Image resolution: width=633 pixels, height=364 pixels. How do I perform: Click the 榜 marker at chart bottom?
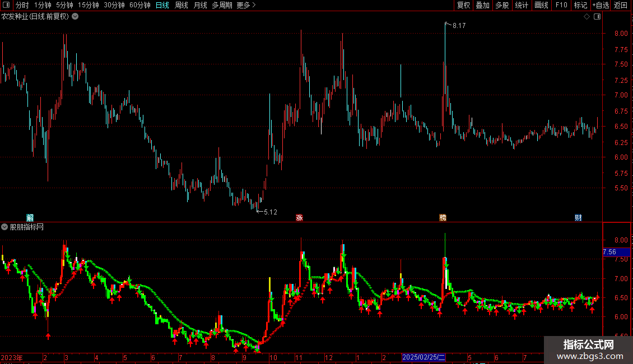pyautogui.click(x=443, y=217)
